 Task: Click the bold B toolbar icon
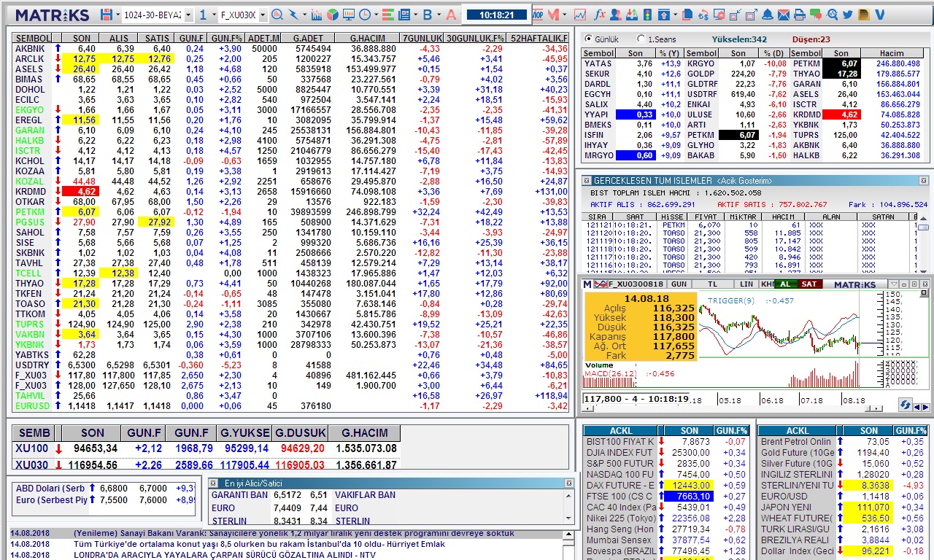[427, 15]
